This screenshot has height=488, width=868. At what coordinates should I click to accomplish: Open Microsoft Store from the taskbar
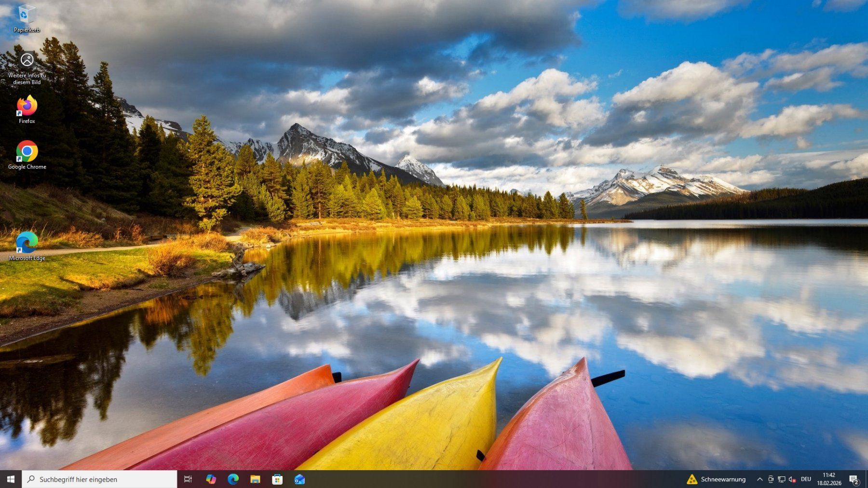coord(277,479)
